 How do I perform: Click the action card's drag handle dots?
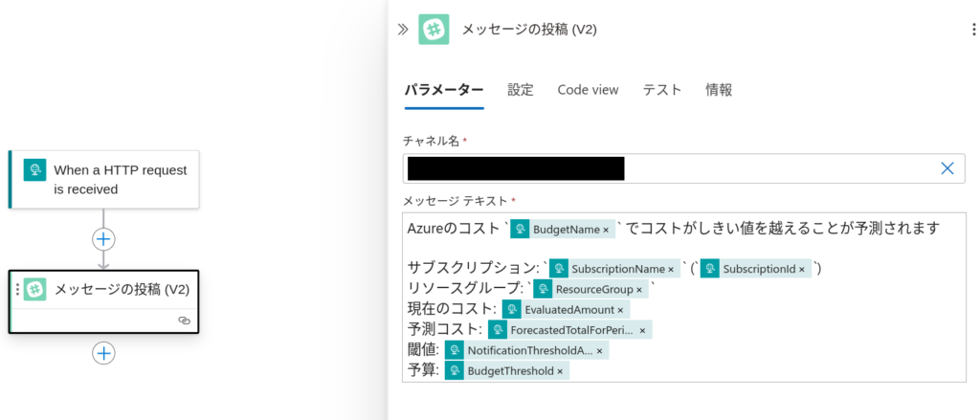pyautogui.click(x=17, y=290)
